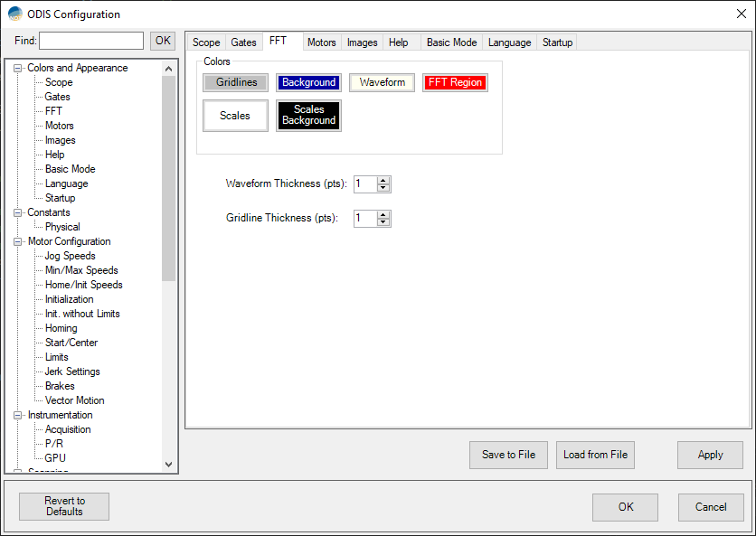This screenshot has height=536, width=756.
Task: Change the blue Background color swatch
Action: (308, 83)
